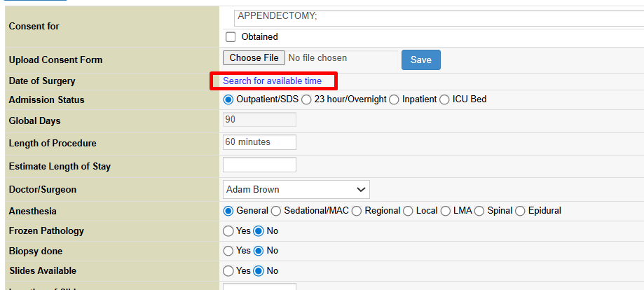Set Frozen Pathology to Yes
The width and height of the screenshot is (644, 290).
click(228, 230)
